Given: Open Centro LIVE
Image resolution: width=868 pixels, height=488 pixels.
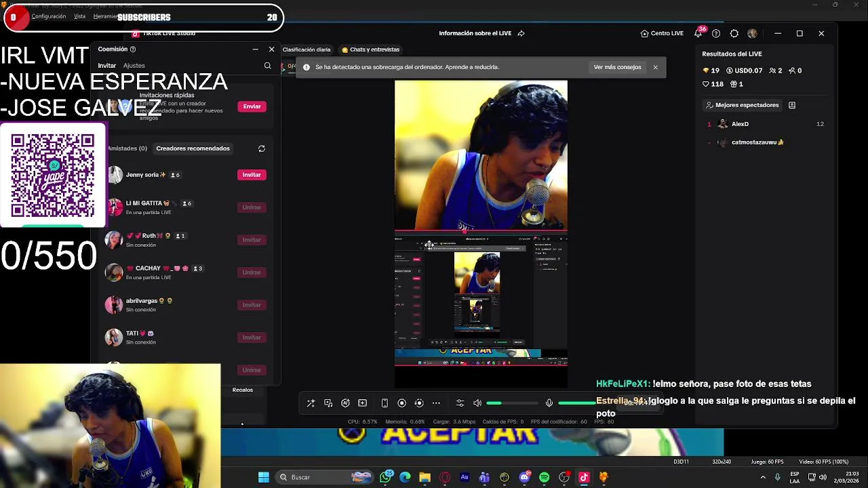Looking at the screenshot, I should click(662, 33).
